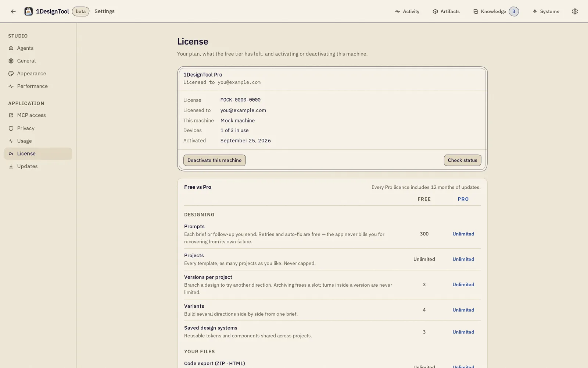Click the license key MOCK-0000-0000
Screen dimensions: 588x368
240,100
